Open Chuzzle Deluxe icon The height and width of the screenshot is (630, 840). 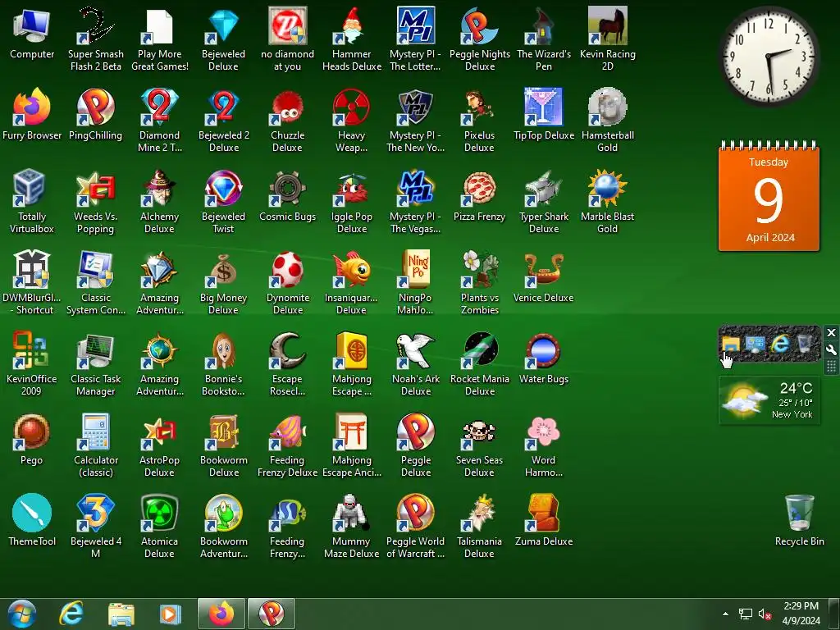[288, 107]
